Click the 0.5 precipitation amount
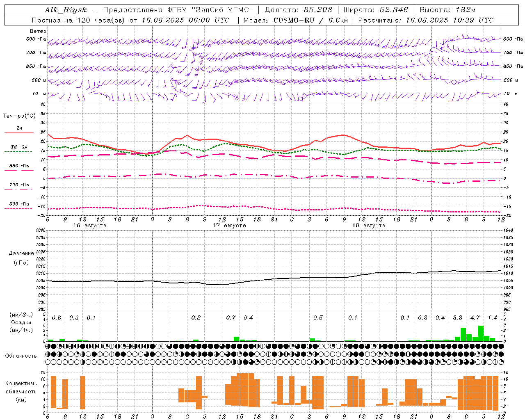This screenshot has height=420, width=525. [318, 317]
